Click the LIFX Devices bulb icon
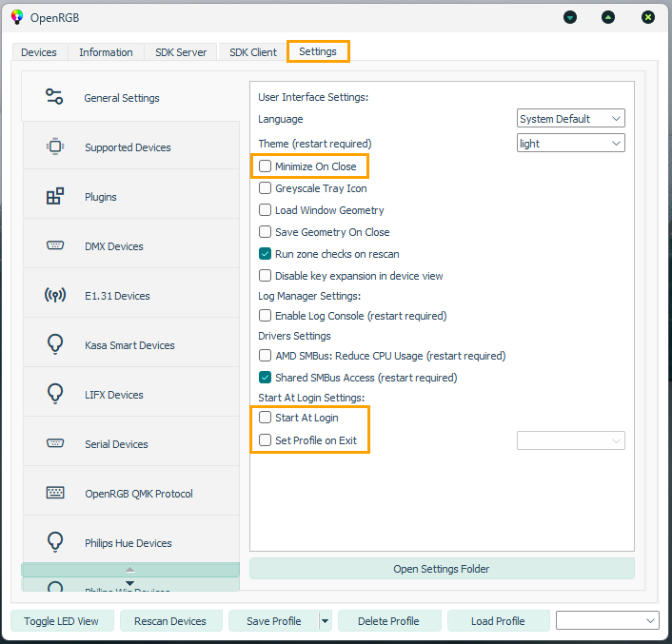 pyautogui.click(x=55, y=394)
